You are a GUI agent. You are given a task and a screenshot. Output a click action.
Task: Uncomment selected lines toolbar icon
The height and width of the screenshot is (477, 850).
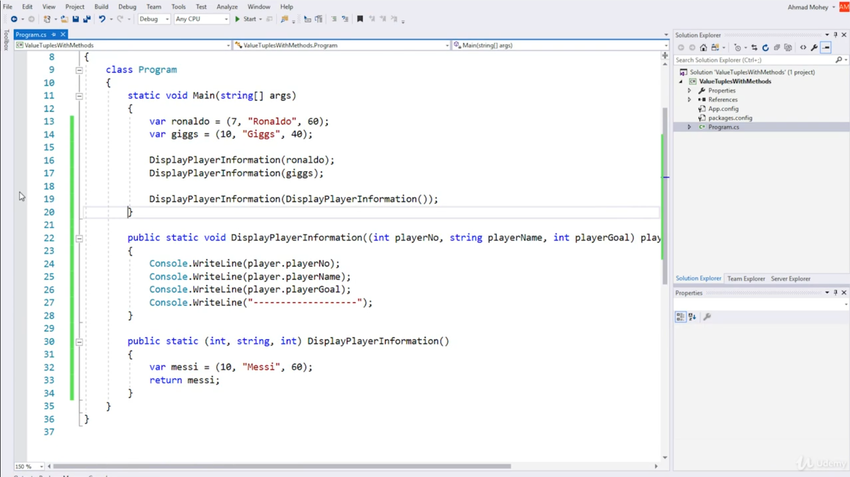coord(345,19)
